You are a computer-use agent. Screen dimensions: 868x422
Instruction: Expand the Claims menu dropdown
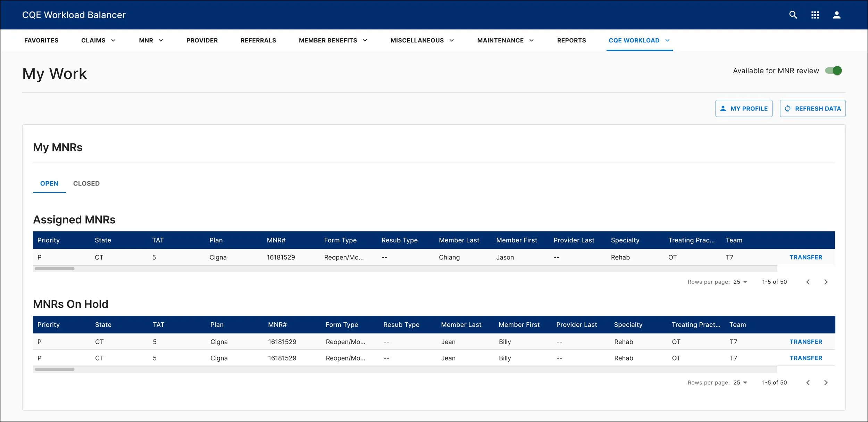click(x=98, y=41)
